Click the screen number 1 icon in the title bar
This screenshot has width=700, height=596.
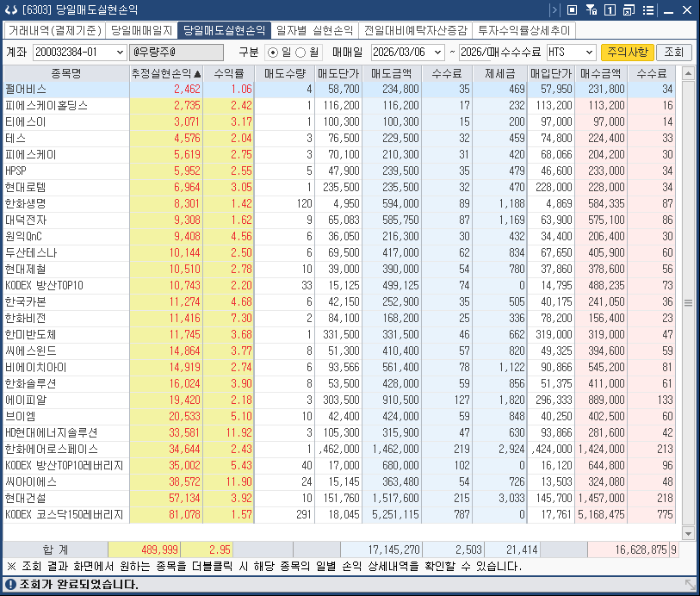tap(610, 10)
